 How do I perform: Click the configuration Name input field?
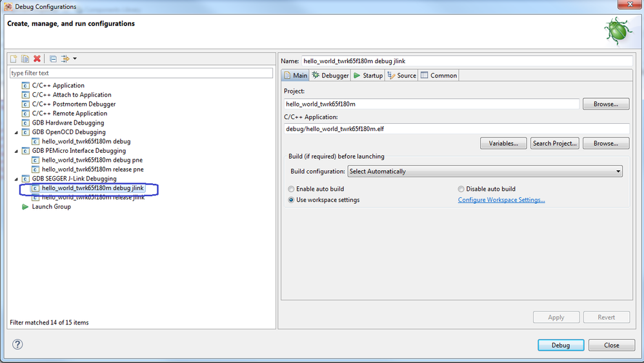[467, 61]
